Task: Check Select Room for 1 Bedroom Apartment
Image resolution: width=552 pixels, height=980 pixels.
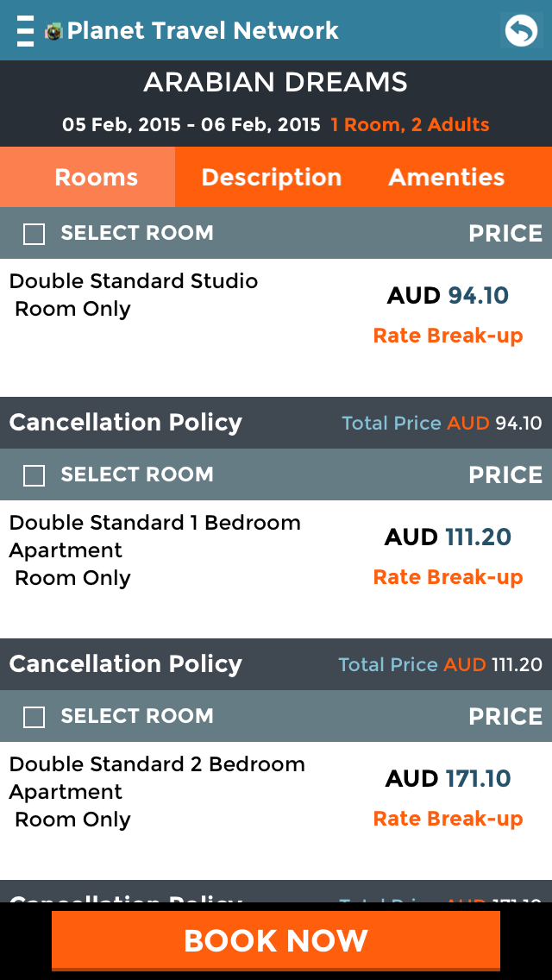Action: pyautogui.click(x=34, y=475)
